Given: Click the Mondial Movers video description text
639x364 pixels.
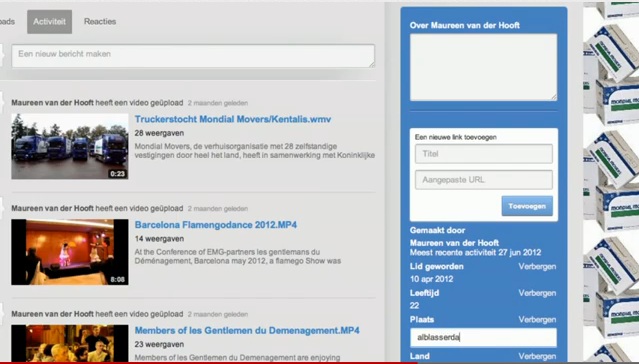Looking at the screenshot, I should [x=255, y=150].
